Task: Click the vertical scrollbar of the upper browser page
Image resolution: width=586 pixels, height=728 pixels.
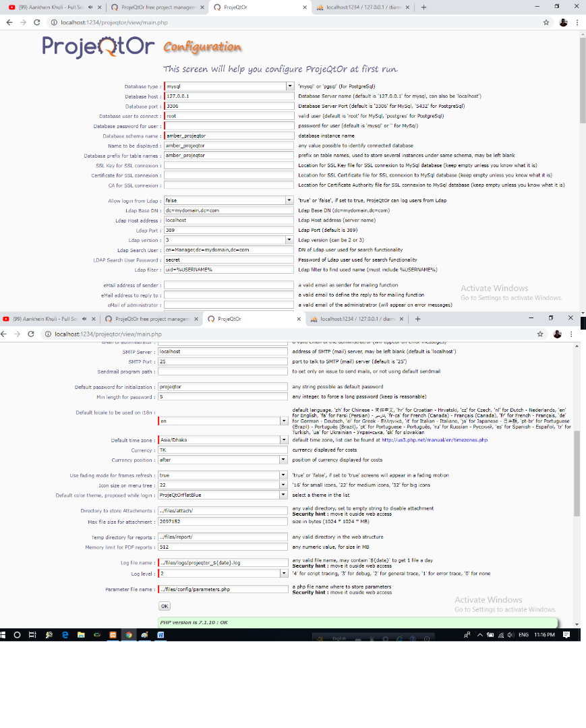Action: (583, 80)
